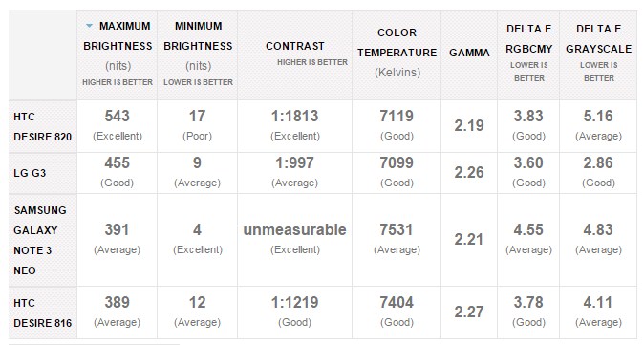Click the Gamma column header
Screen dimensions: 644x345
point(469,54)
